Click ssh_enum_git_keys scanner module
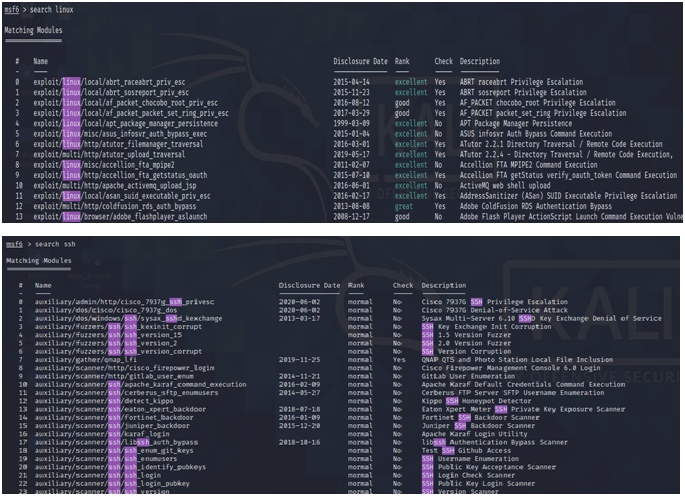This screenshot has width=685, height=497. 114,451
